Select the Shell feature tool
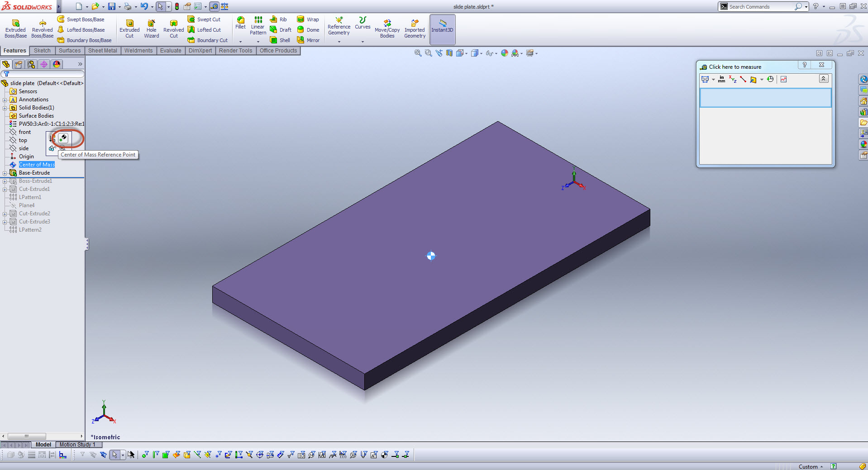 click(281, 40)
